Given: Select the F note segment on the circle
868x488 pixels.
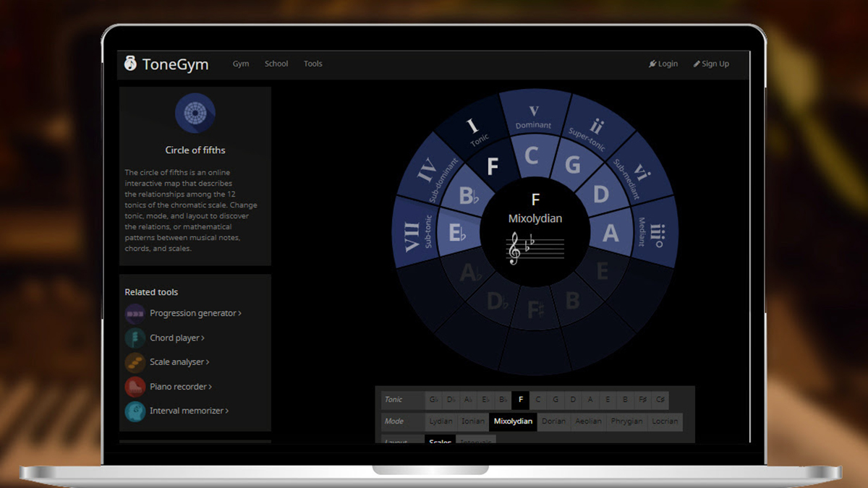Looking at the screenshot, I should [493, 166].
